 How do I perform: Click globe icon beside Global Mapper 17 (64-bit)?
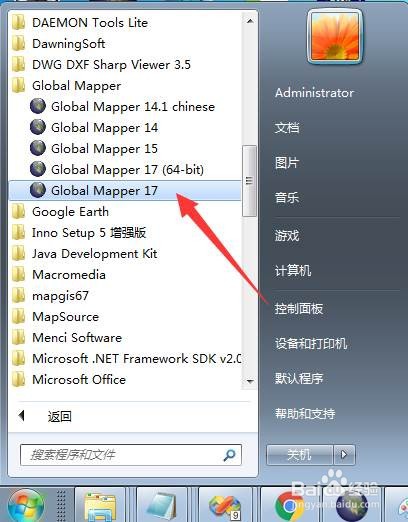pyautogui.click(x=38, y=169)
